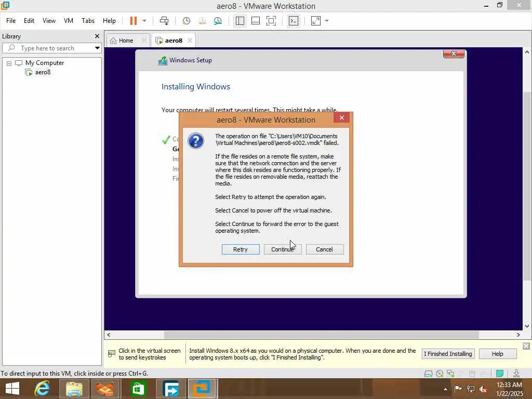
Task: Open the Library search filter dropdown arrow
Action: [97, 48]
